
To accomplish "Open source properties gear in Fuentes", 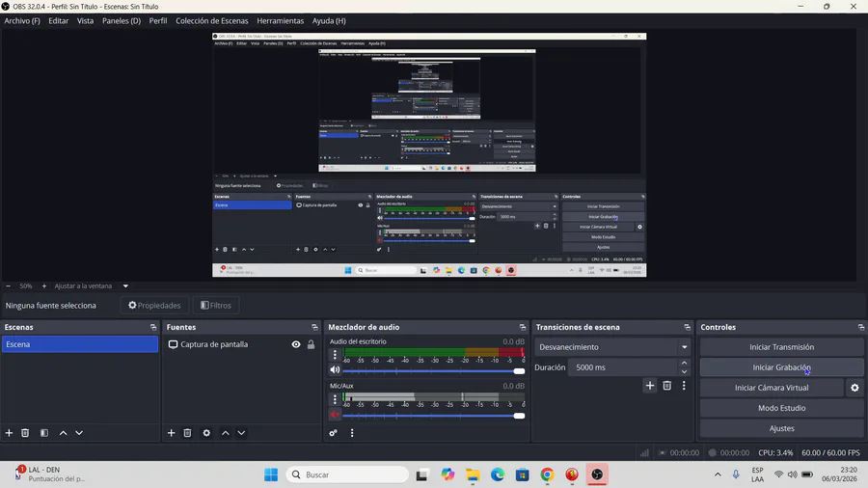I will click(206, 433).
